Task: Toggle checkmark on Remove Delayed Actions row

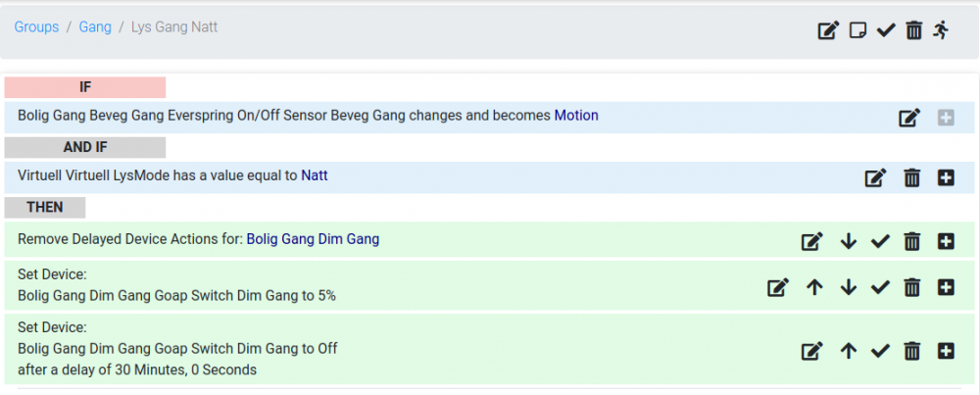Action: pyautogui.click(x=880, y=241)
